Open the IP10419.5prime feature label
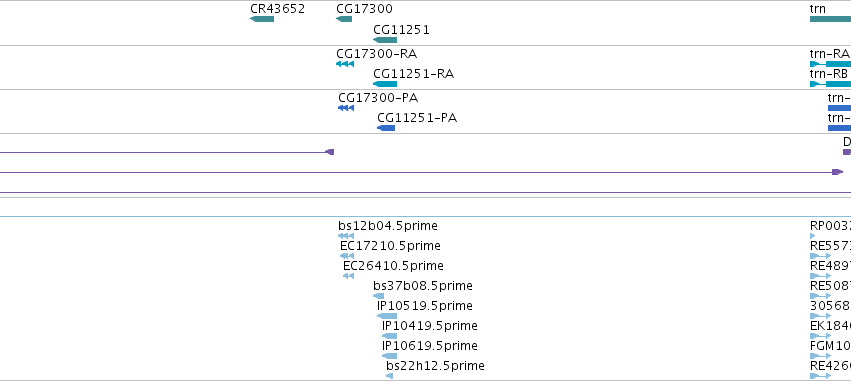 pos(430,326)
